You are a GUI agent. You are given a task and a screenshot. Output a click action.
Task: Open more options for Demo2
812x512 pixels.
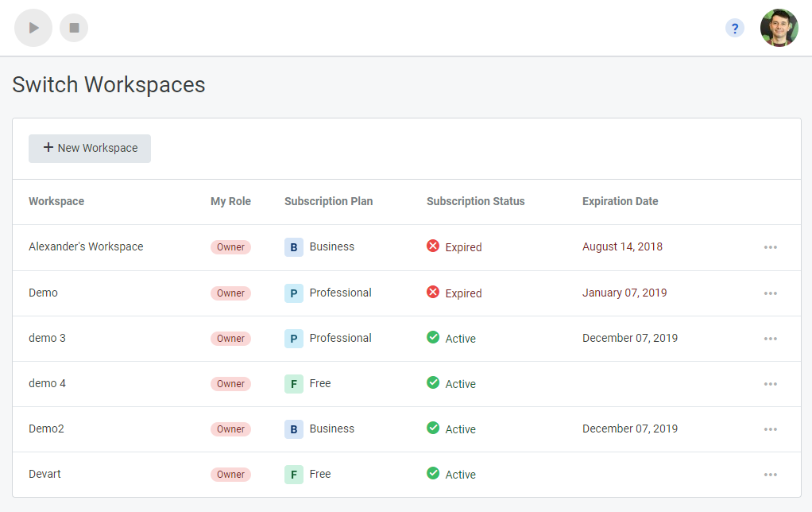pyautogui.click(x=770, y=429)
